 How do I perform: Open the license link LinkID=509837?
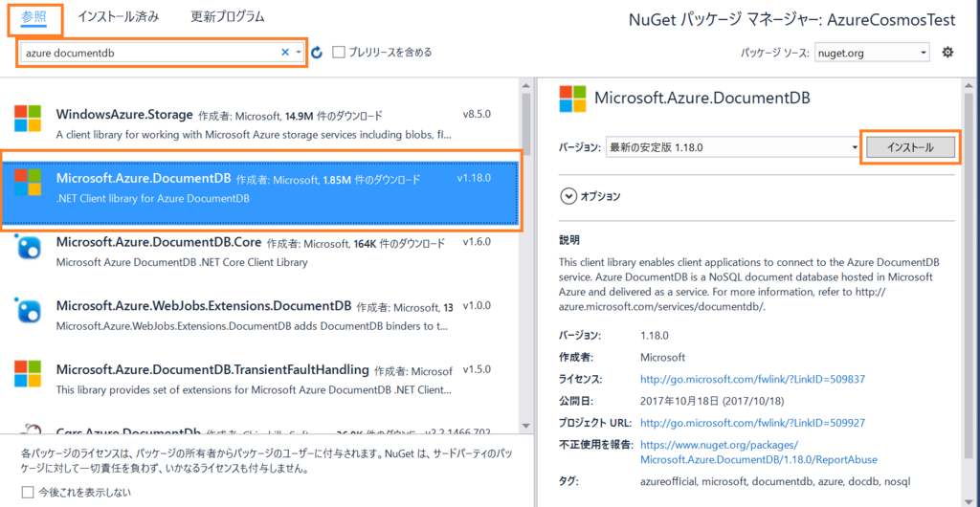(x=752, y=379)
